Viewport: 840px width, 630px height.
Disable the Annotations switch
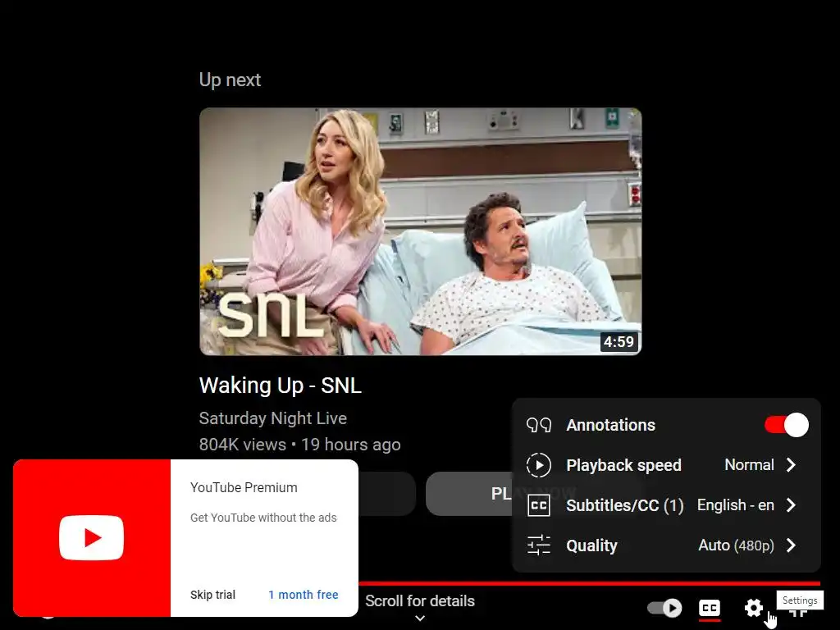tap(787, 425)
